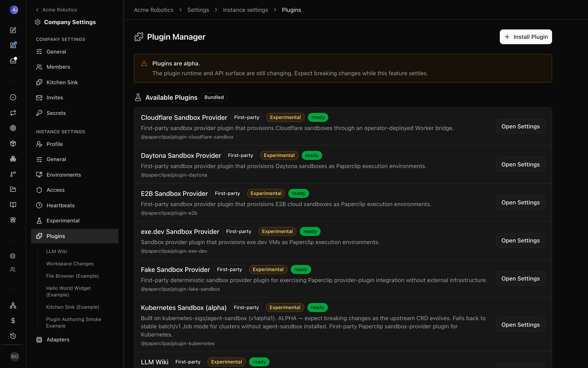Click the grid-plus apps icon in rail
588x368 pixels.
pyautogui.click(x=13, y=220)
